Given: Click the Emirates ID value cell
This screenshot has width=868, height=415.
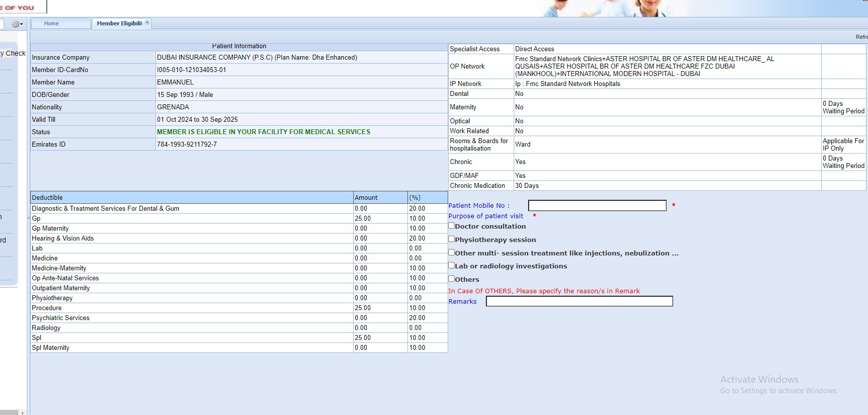Looking at the screenshot, I should 187,144.
